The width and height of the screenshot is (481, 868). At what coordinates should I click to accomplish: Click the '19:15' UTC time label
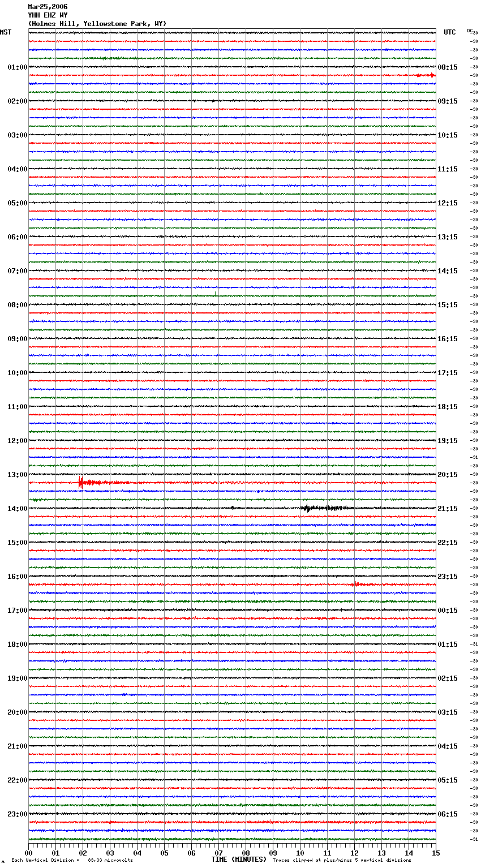point(448,441)
